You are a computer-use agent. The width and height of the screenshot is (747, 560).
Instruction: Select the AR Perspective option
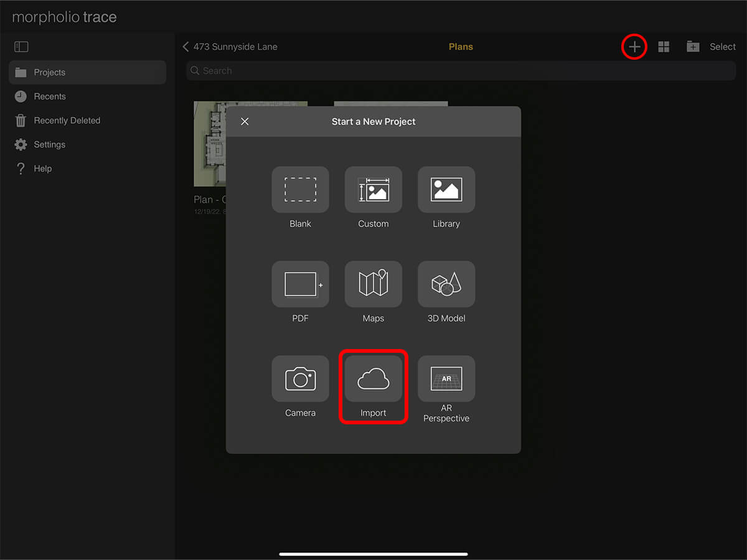point(446,379)
